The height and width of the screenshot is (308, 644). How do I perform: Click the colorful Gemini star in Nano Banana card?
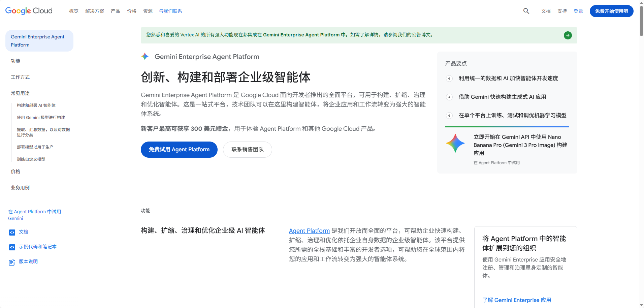click(x=455, y=143)
